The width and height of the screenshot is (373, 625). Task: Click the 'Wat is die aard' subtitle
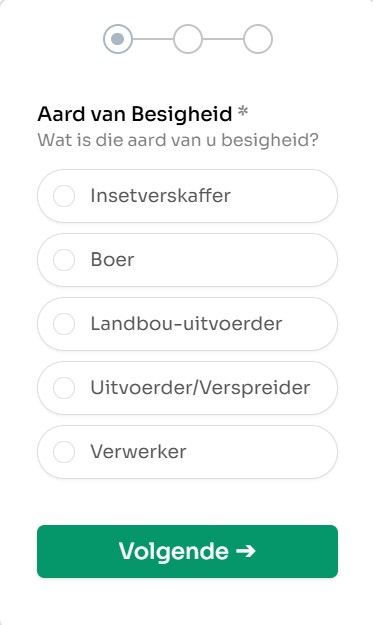tap(178, 140)
